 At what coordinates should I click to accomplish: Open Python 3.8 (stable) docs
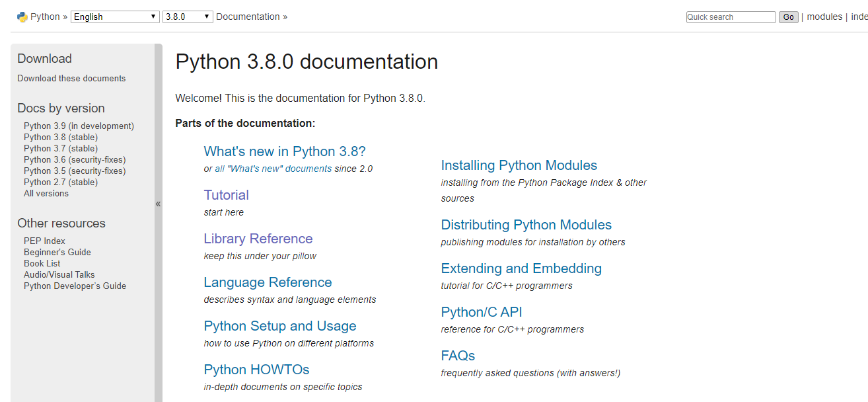(61, 137)
